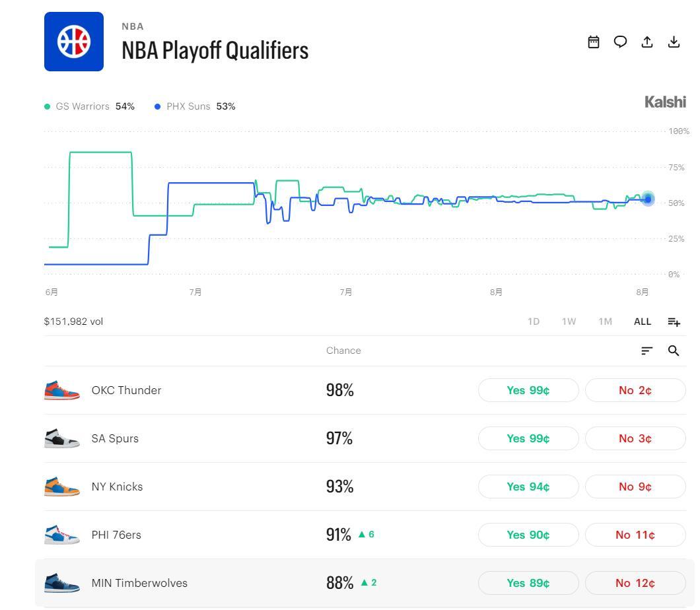This screenshot has height=610, width=700.
Task: Expand the PHI 76ers market row
Action: [x=365, y=535]
